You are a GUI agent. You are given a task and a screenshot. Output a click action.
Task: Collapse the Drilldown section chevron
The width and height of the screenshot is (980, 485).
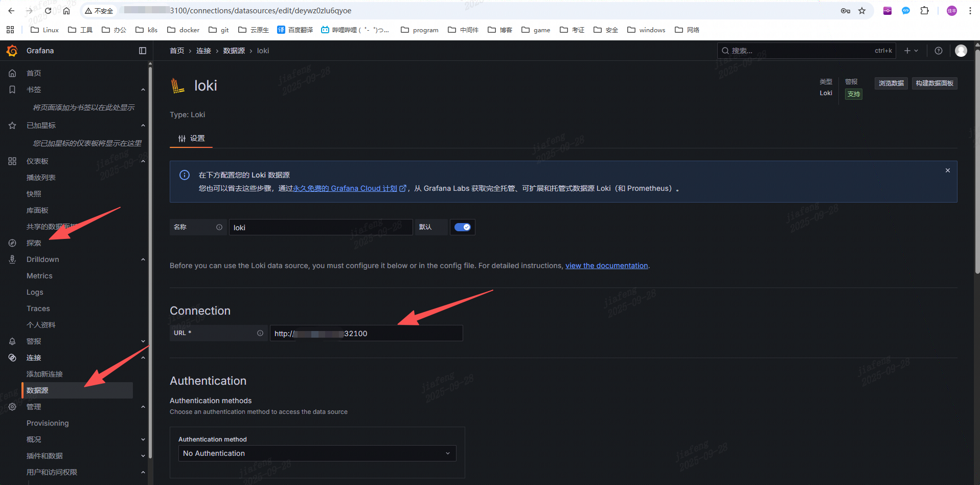(143, 259)
